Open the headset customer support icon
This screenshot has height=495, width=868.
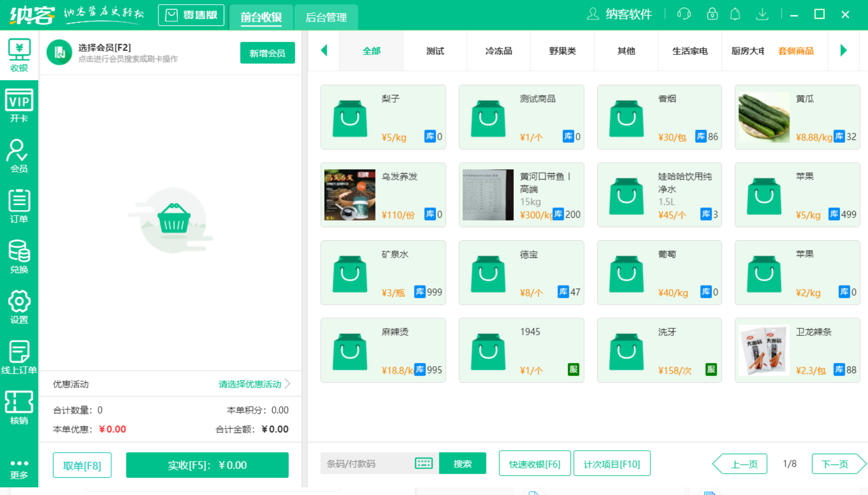(684, 14)
